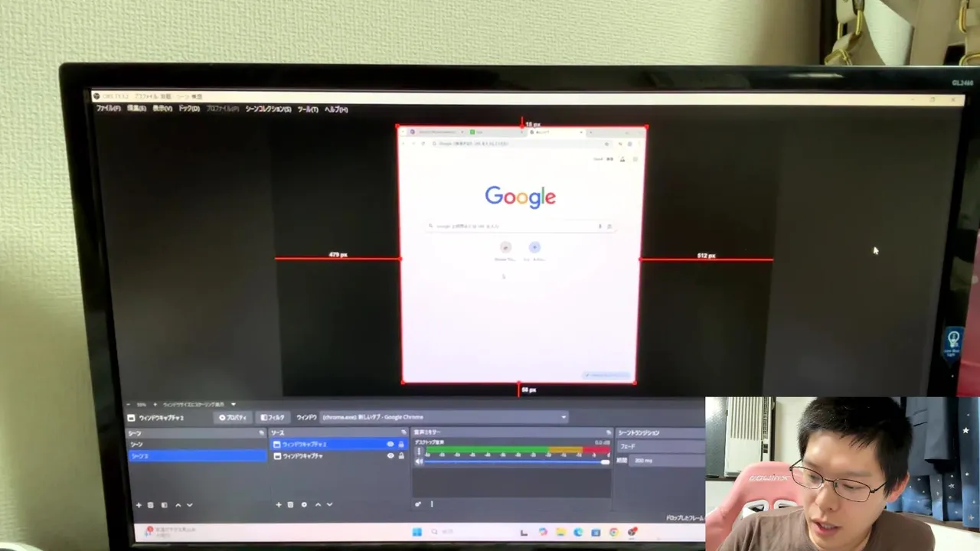Select the highlighted シーン 3 scene

point(197,456)
